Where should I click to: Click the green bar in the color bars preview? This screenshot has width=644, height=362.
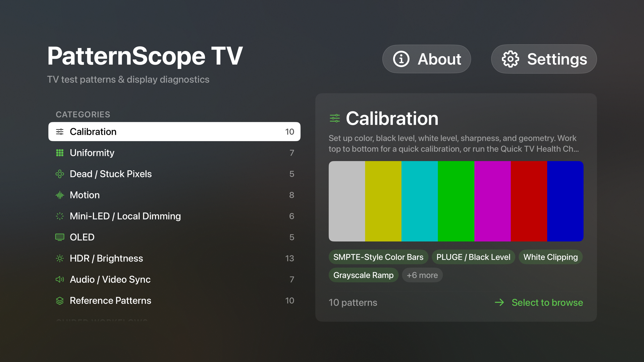click(456, 201)
